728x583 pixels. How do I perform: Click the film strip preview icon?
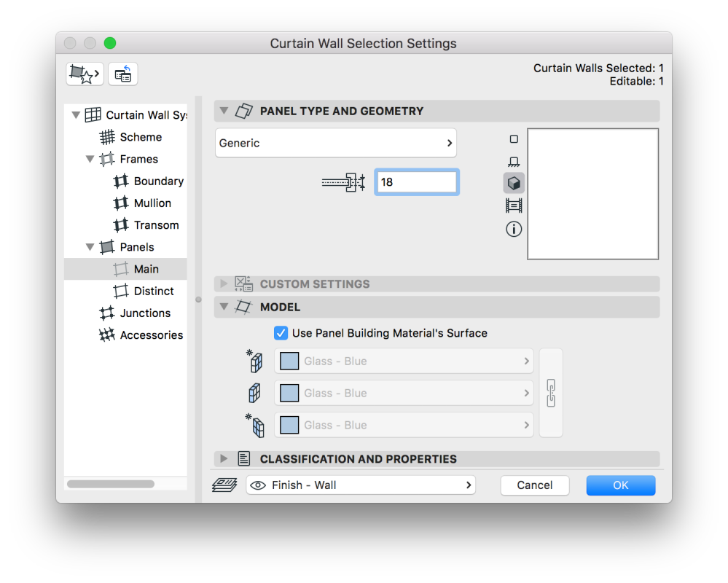[x=514, y=206]
